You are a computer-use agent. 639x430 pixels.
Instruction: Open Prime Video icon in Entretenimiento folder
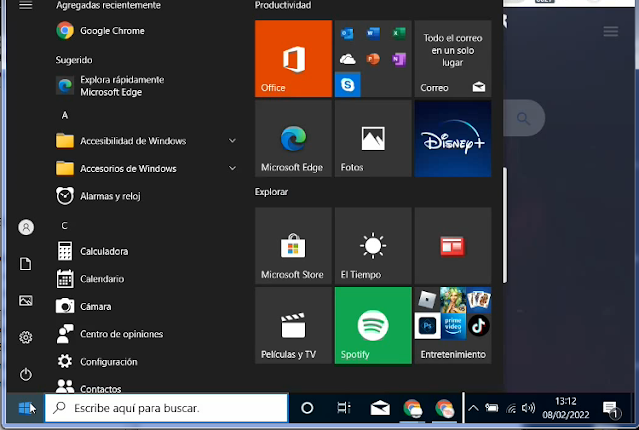453,326
